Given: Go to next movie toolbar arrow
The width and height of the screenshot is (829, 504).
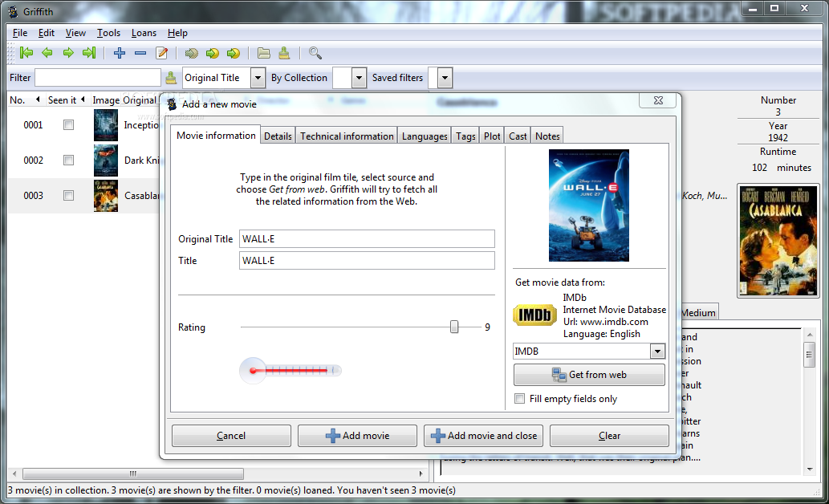Looking at the screenshot, I should coord(68,52).
